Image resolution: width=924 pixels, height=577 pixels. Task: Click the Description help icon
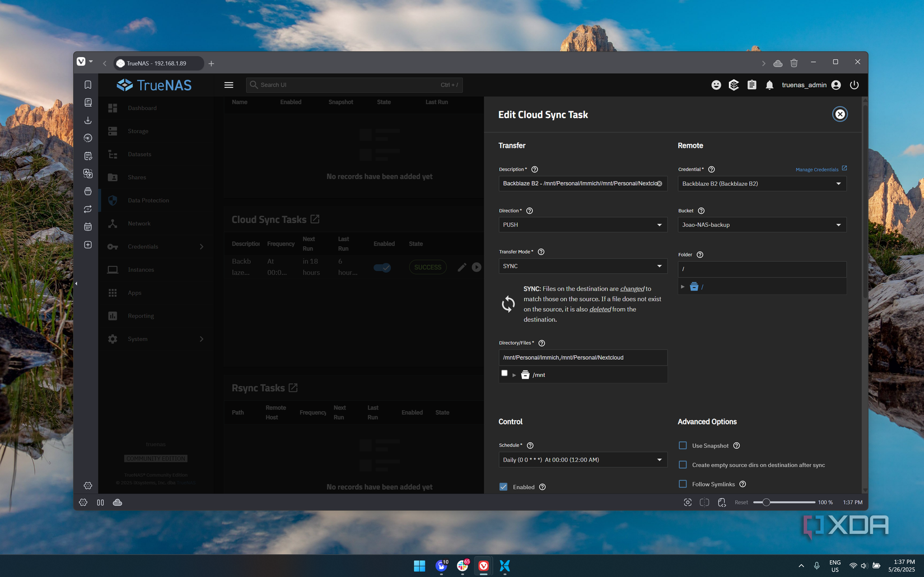(x=534, y=170)
